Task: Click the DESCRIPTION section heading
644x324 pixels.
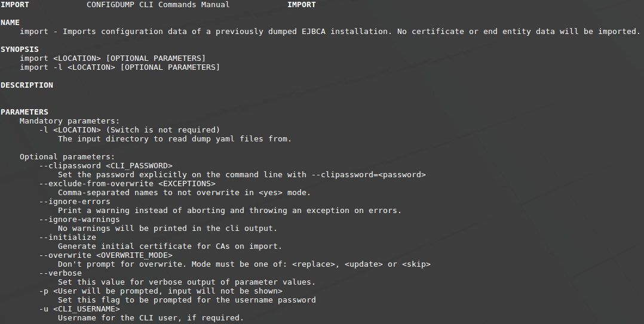Action: pyautogui.click(x=27, y=85)
